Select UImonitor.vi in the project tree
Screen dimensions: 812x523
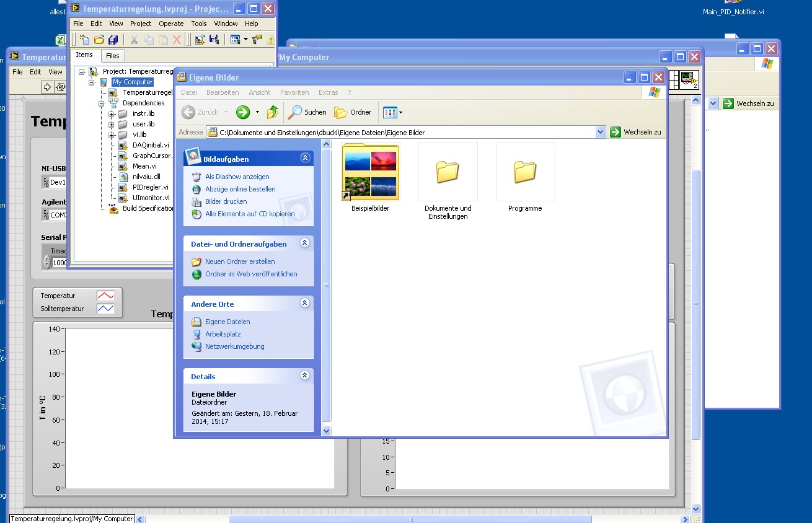[x=151, y=198]
